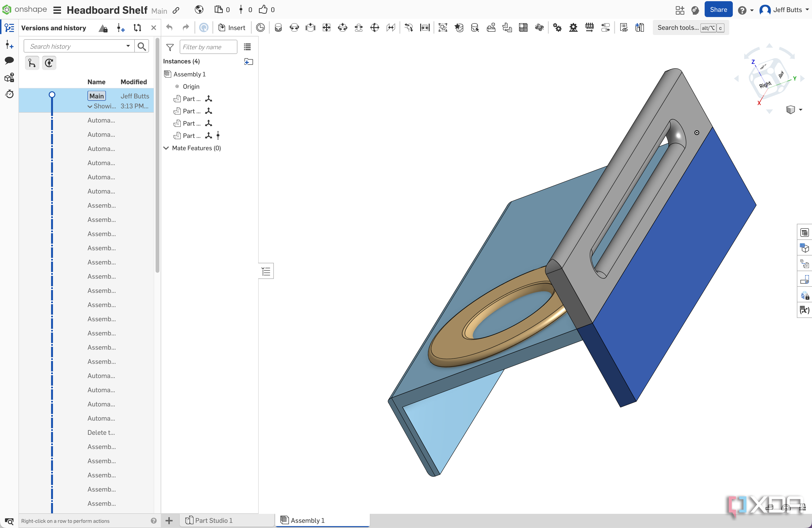Toggle the configuration panel icon on right edge

pyautogui.click(x=804, y=248)
